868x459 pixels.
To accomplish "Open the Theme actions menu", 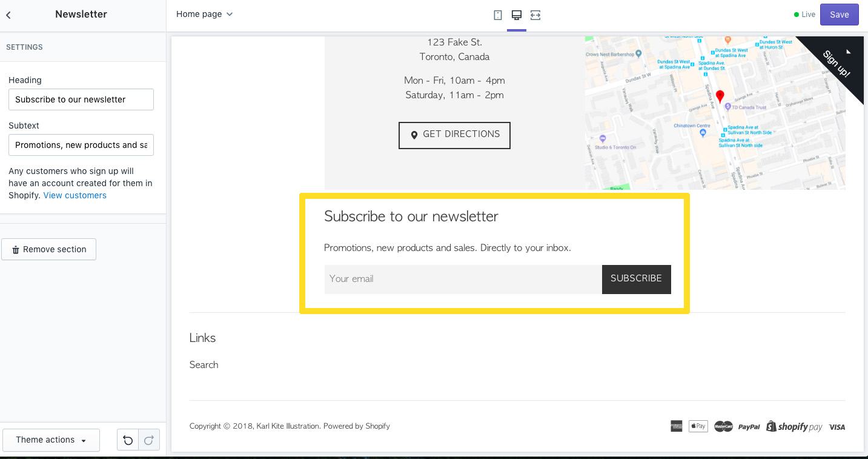I will point(51,440).
